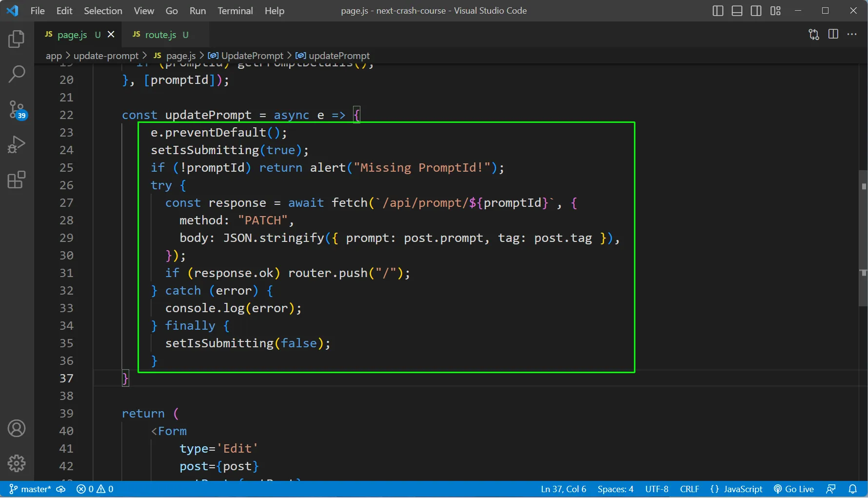The image size is (868, 498).
Task: Expand the app breadcrumb segment
Action: [54, 56]
